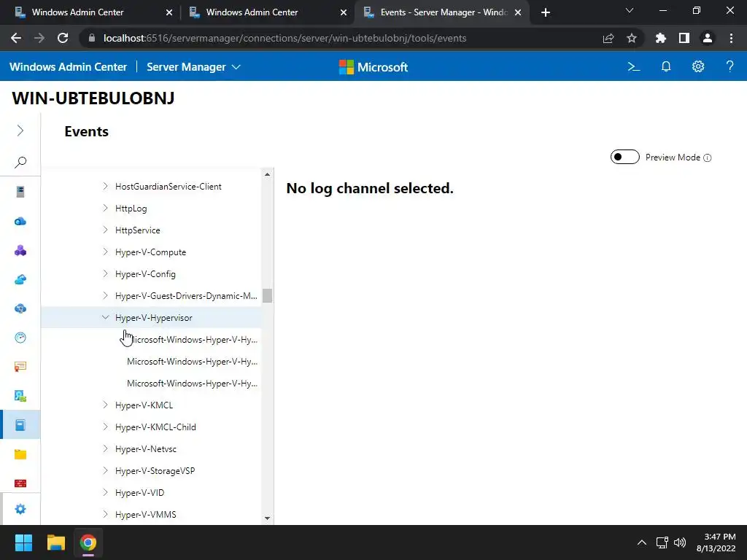Open the gauge monitor sidebar icon

[20, 338]
